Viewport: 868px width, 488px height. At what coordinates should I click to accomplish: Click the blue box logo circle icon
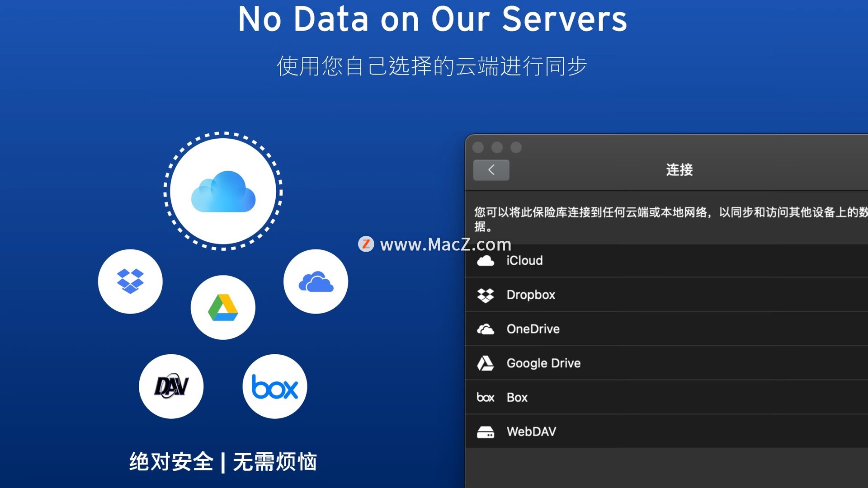coord(275,386)
